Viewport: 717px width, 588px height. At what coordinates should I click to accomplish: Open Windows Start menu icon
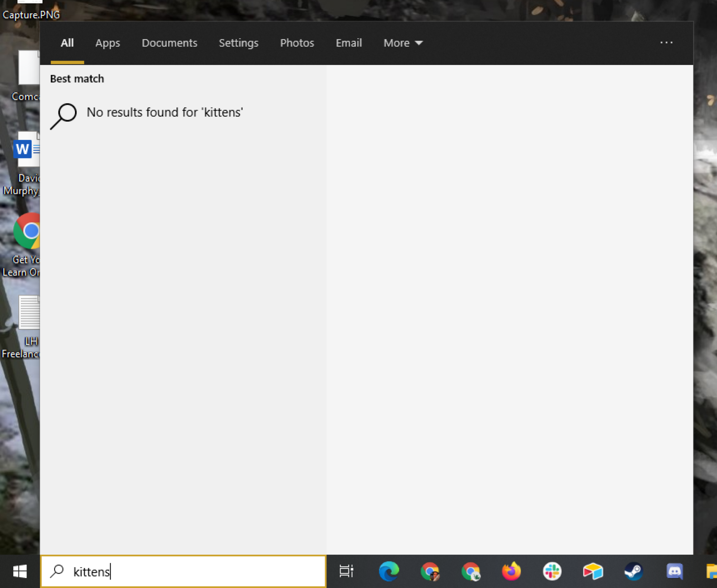[x=20, y=572]
